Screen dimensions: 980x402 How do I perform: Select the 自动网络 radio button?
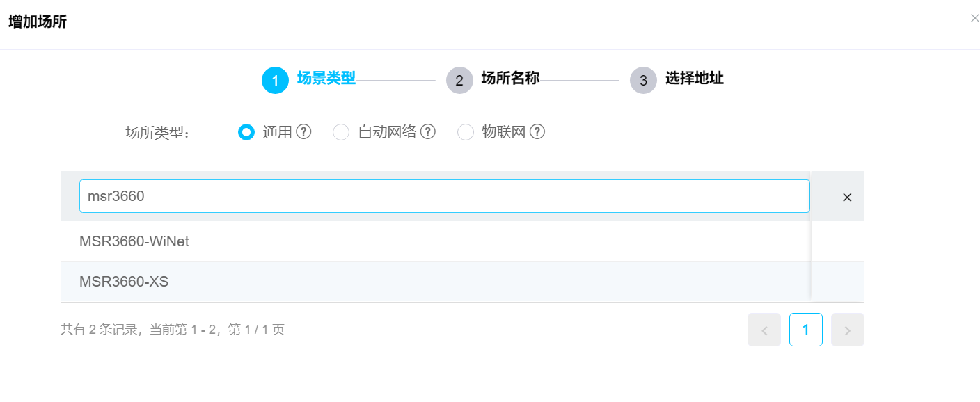pyautogui.click(x=341, y=132)
